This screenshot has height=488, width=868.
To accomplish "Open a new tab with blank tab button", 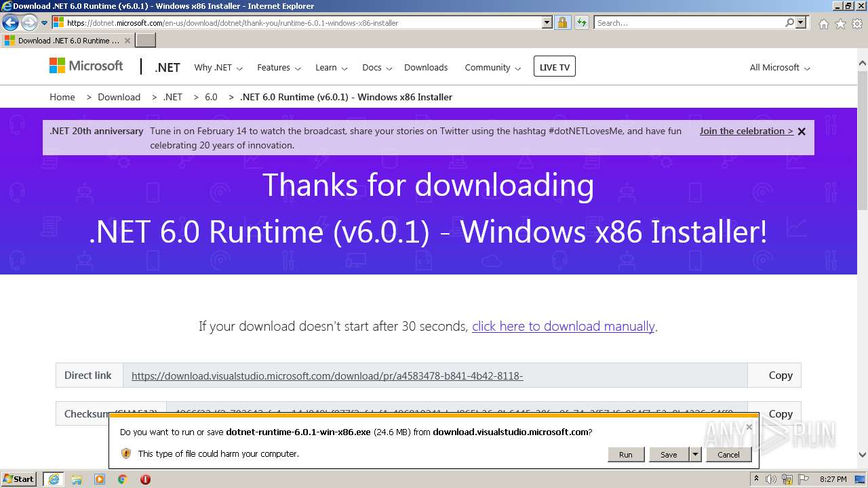I will coord(146,41).
